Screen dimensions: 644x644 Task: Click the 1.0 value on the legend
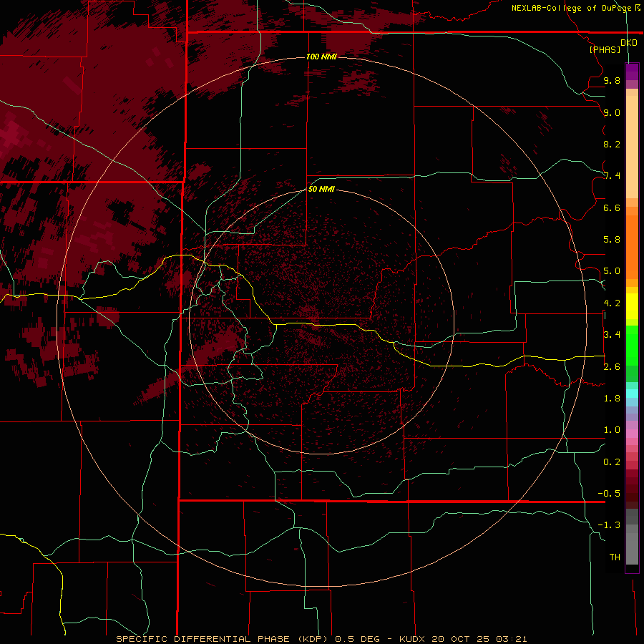pyautogui.click(x=612, y=430)
